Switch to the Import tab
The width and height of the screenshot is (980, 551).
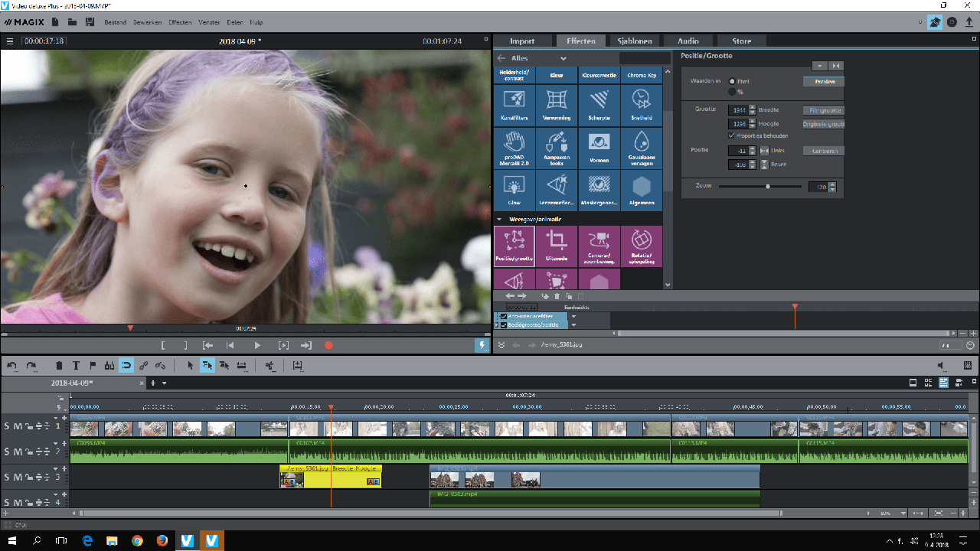[522, 41]
